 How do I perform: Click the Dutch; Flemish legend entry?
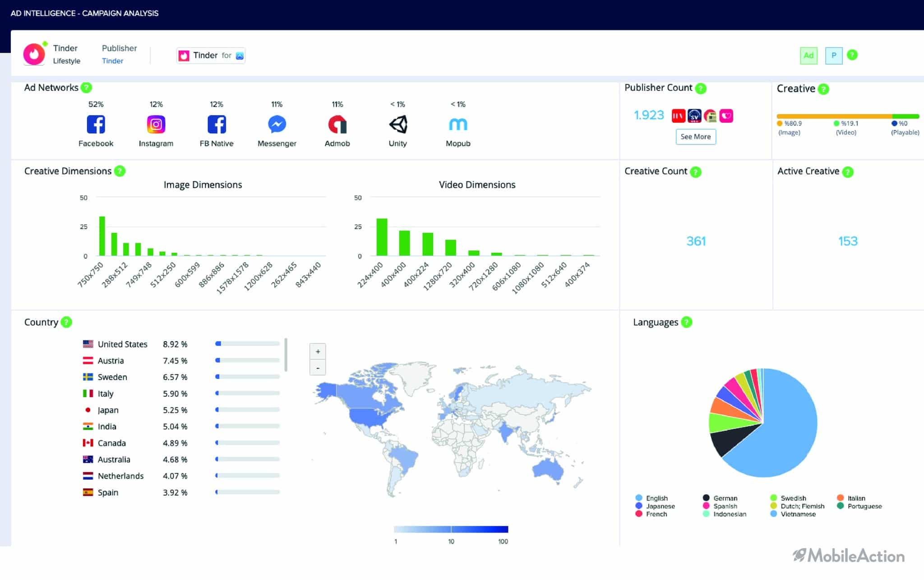tap(797, 506)
